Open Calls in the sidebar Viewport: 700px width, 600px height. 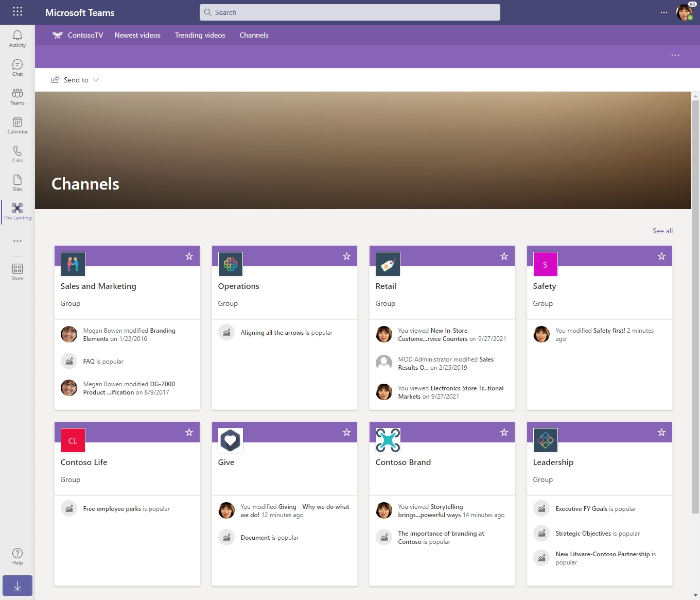click(x=17, y=154)
